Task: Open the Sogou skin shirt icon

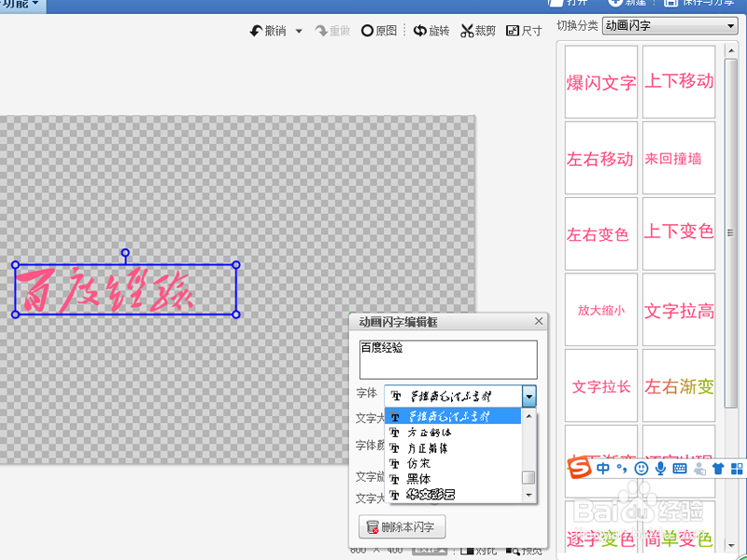Action: [x=718, y=469]
